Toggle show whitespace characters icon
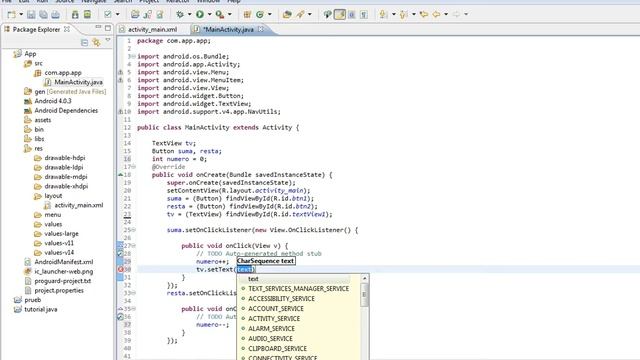Viewport: 640px width, 360px height. [x=364, y=15]
